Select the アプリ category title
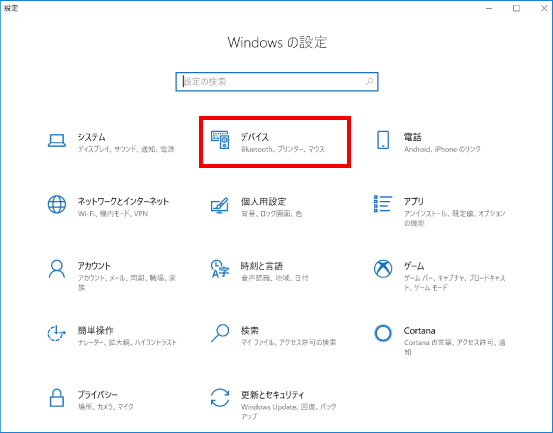 pyautogui.click(x=414, y=201)
